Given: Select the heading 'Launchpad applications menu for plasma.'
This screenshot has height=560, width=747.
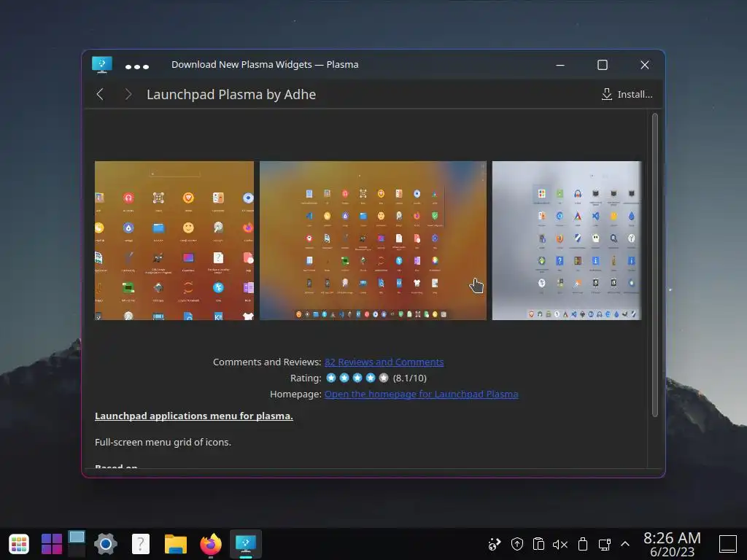Looking at the screenshot, I should click(x=194, y=416).
